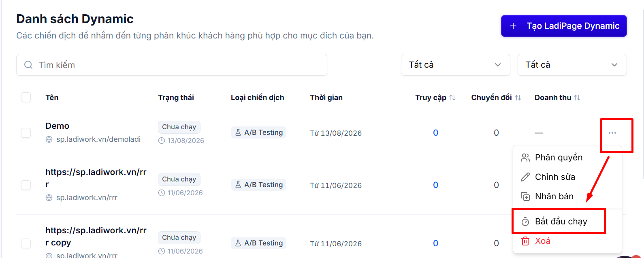The height and width of the screenshot is (258, 644).
Task: Click the duplicate icon beside Nhân bản
Action: click(x=525, y=196)
